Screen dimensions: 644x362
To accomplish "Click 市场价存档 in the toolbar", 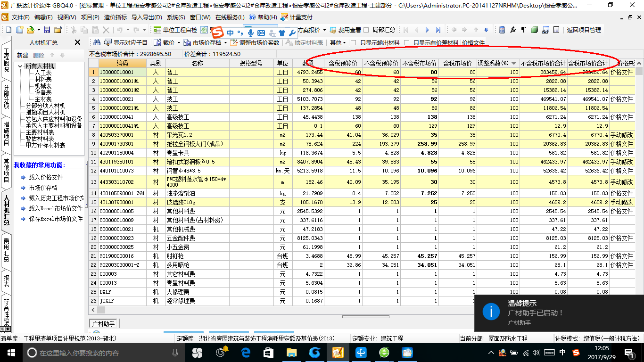I will click(x=202, y=42).
